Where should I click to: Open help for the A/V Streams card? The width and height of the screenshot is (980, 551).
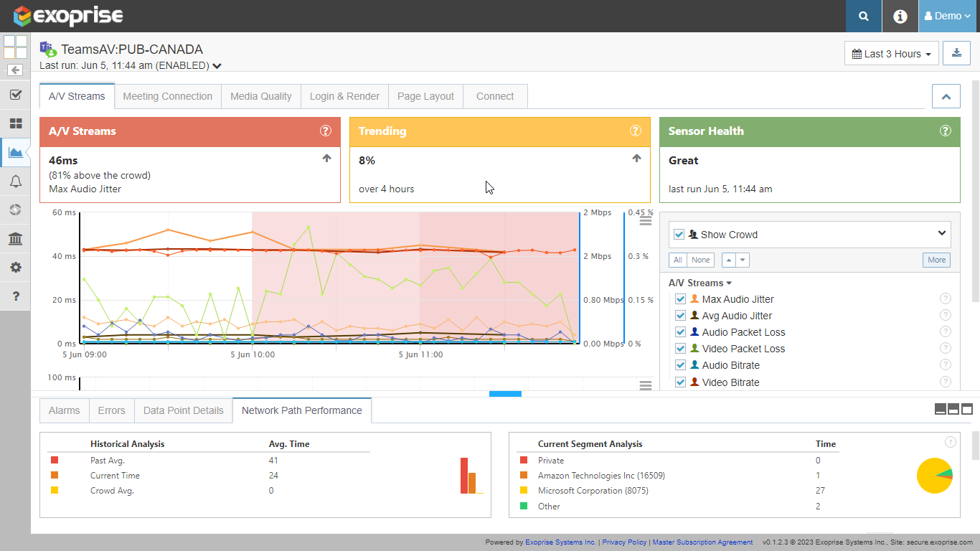326,131
